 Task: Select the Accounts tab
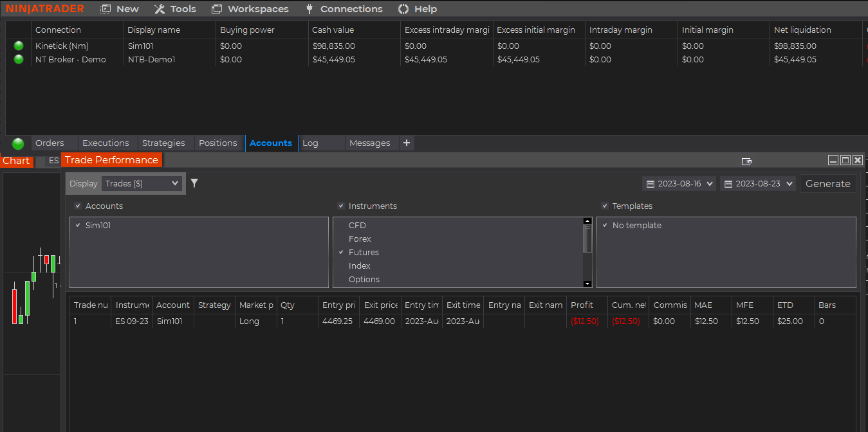(271, 143)
